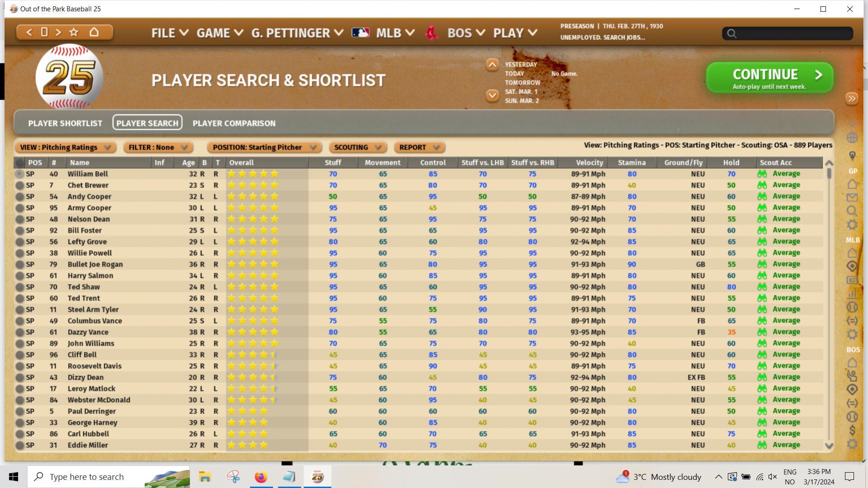Select the radio button for William Bell
This screenshot has width=868, height=488.
(x=19, y=174)
